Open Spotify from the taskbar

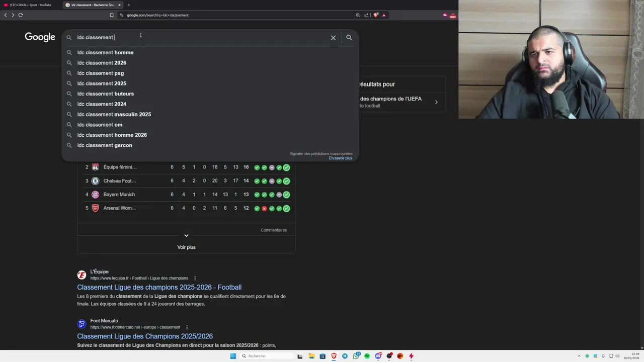(x=367, y=356)
